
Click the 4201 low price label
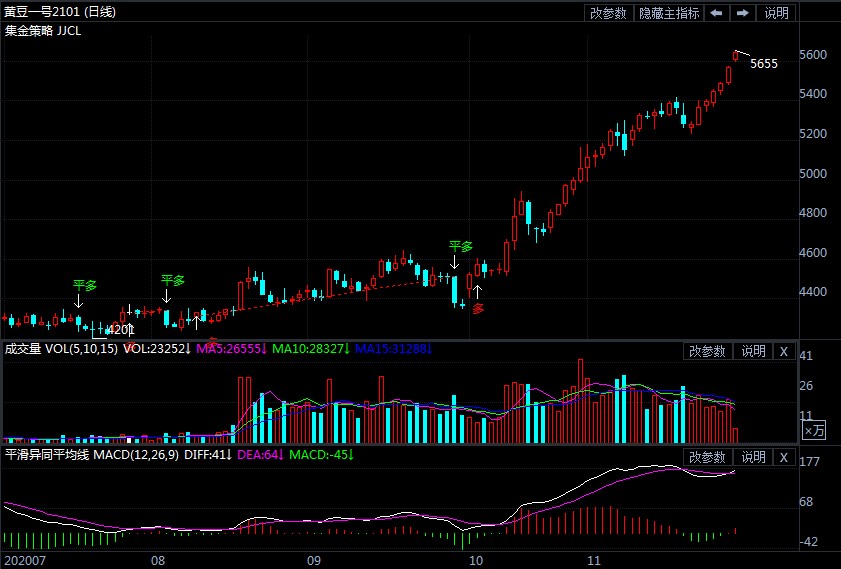point(120,329)
